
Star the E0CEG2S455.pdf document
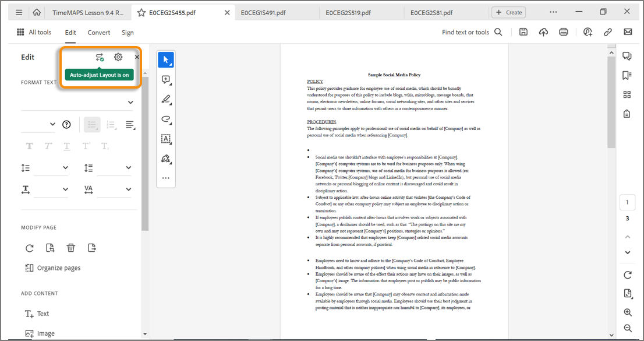point(141,13)
